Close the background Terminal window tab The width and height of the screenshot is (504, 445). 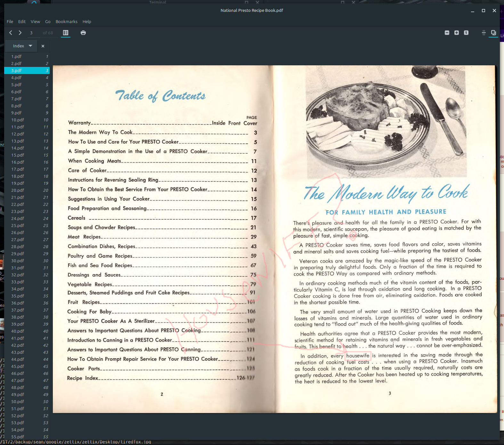pos(257,2)
